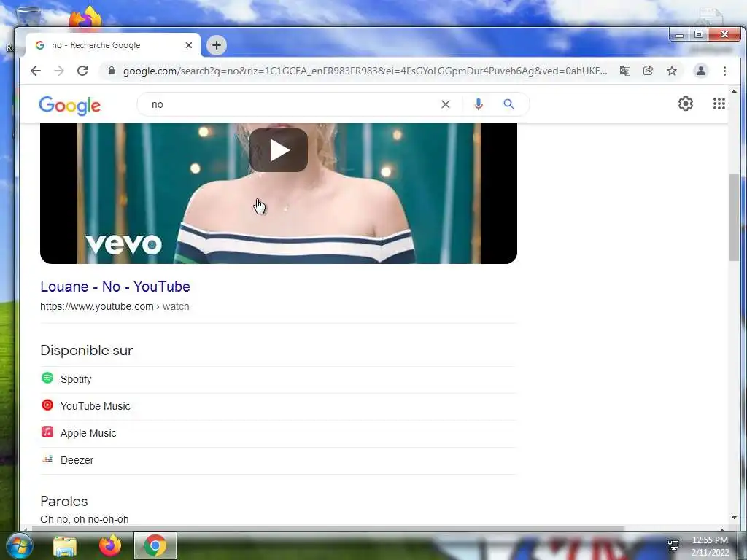The width and height of the screenshot is (747, 560).
Task: Open site security padlock info
Action: point(112,71)
